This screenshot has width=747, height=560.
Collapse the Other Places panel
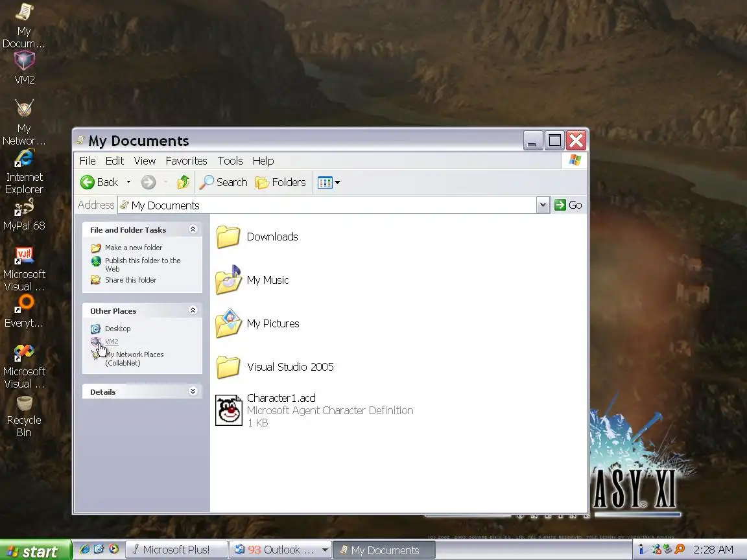tap(193, 310)
